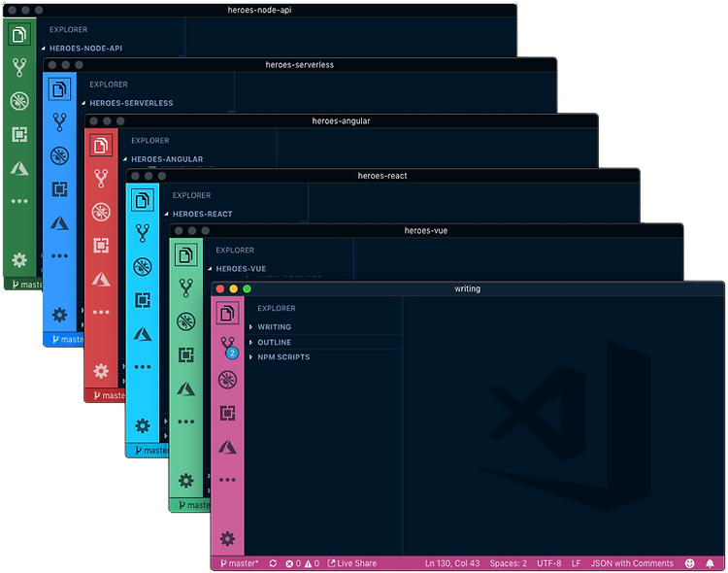Click the ellipsis in heroes-node-api activity bar
The image size is (728, 573).
19,201
